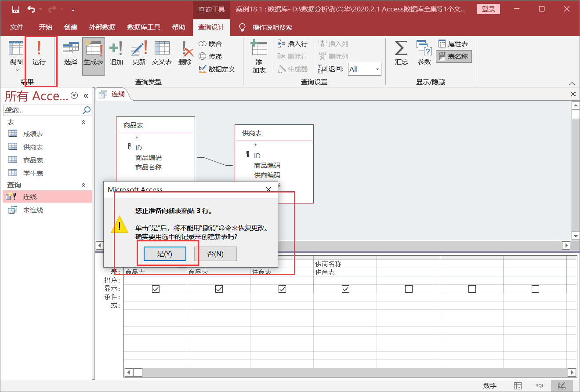
Task: Click Insert Rows (插入行)
Action: (x=293, y=44)
